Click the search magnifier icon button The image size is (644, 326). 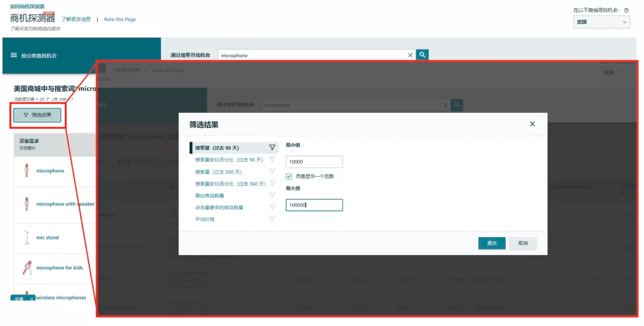(422, 55)
